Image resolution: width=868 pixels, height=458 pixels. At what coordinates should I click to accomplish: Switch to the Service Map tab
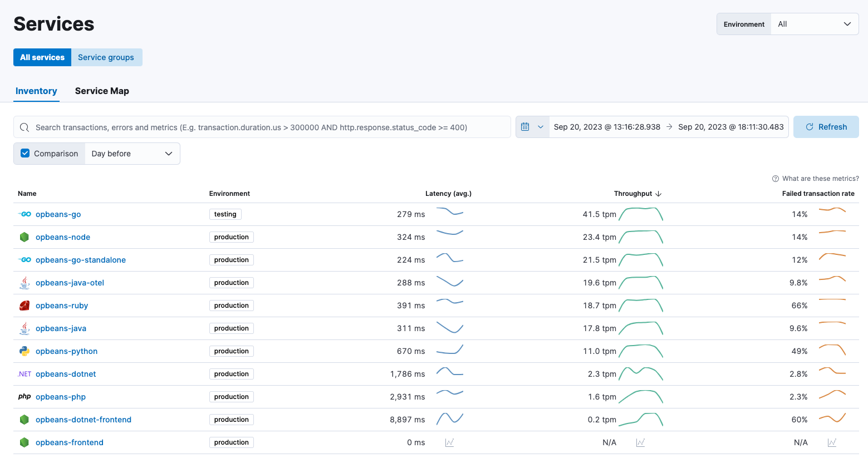click(102, 91)
